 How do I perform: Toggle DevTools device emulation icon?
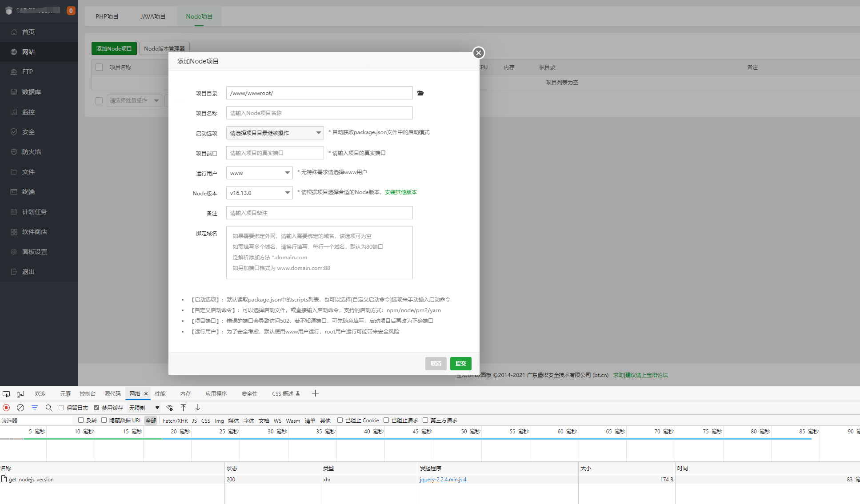point(20,394)
